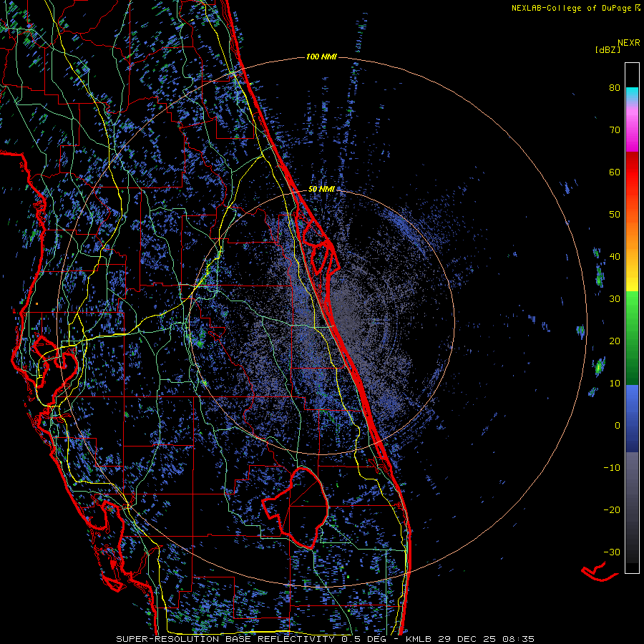Image resolution: width=644 pixels, height=644 pixels.
Task: Click the -10 dBZ scale value
Action: click(612, 467)
